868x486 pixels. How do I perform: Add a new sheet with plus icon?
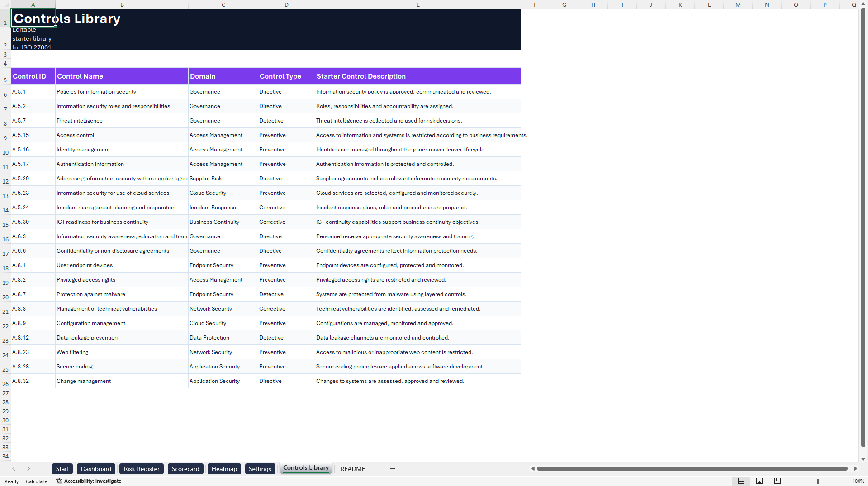[393, 469]
